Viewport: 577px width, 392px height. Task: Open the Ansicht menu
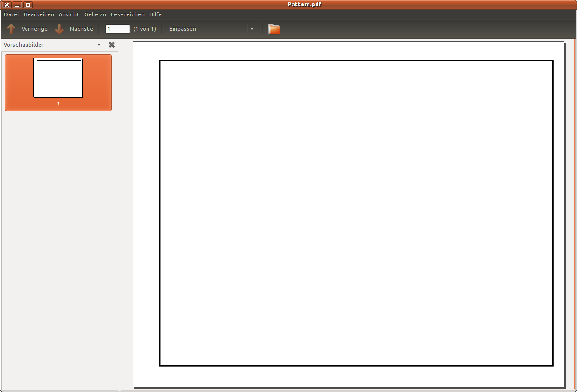(69, 14)
